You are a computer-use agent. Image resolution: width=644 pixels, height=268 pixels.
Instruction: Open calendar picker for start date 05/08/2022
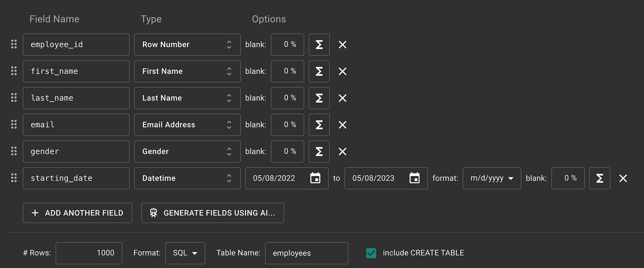(x=315, y=178)
